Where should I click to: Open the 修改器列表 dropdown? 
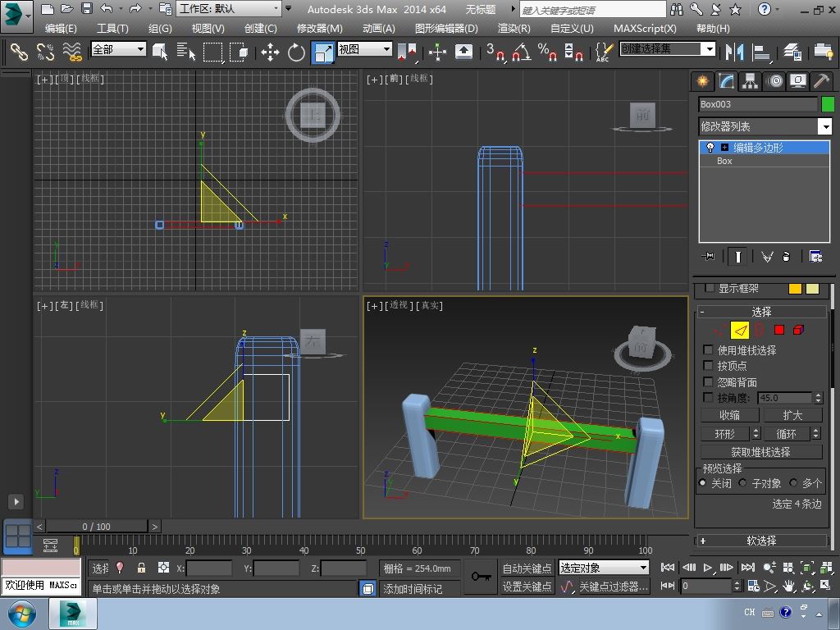click(x=825, y=126)
